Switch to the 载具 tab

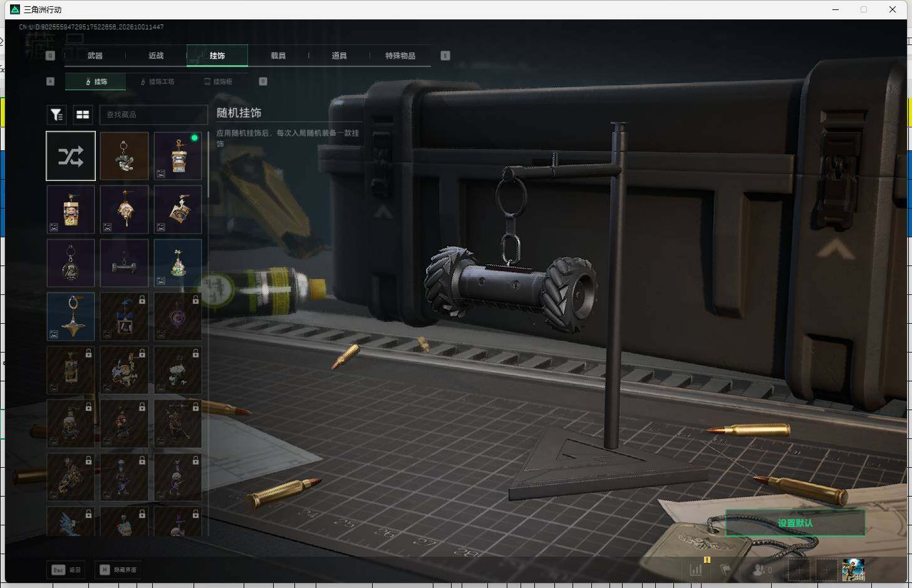pos(278,56)
